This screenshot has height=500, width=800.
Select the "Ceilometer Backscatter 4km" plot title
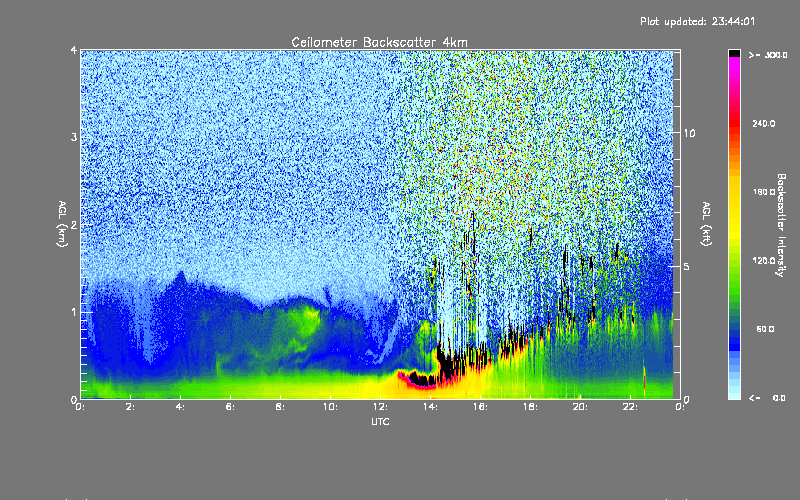[379, 42]
